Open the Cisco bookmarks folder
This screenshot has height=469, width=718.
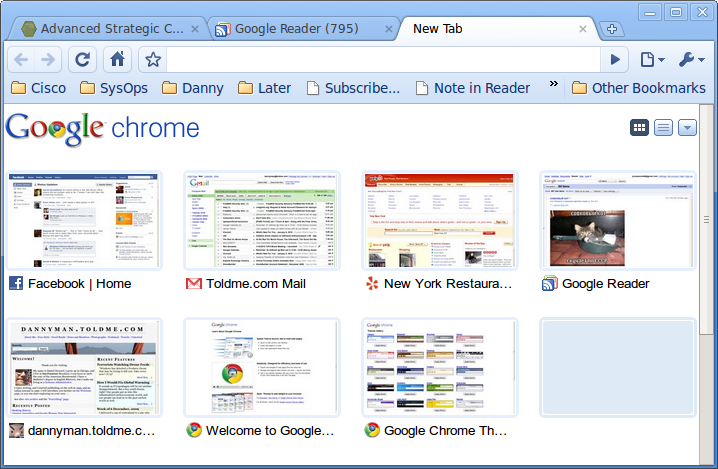pos(38,88)
